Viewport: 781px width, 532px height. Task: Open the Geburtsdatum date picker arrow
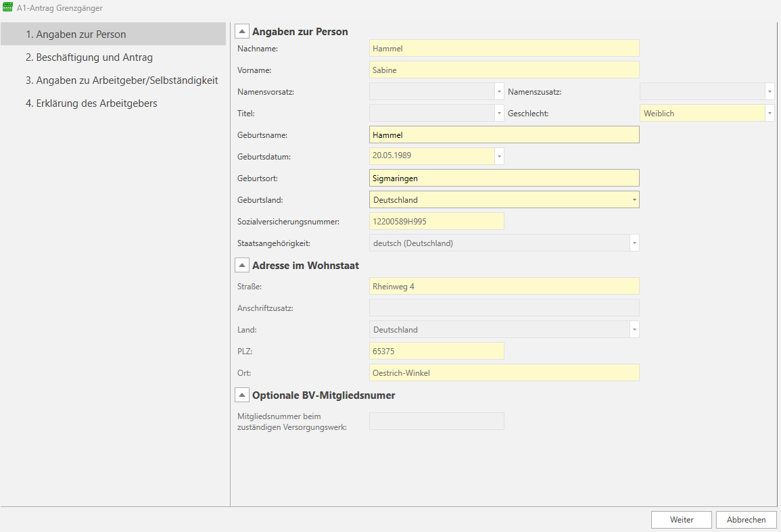click(x=500, y=157)
